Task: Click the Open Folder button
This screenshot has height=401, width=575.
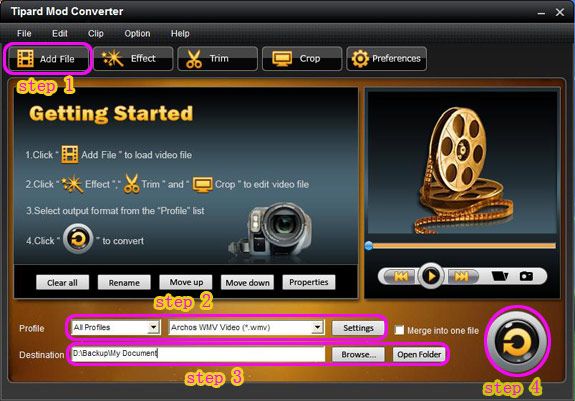Action: (419, 354)
